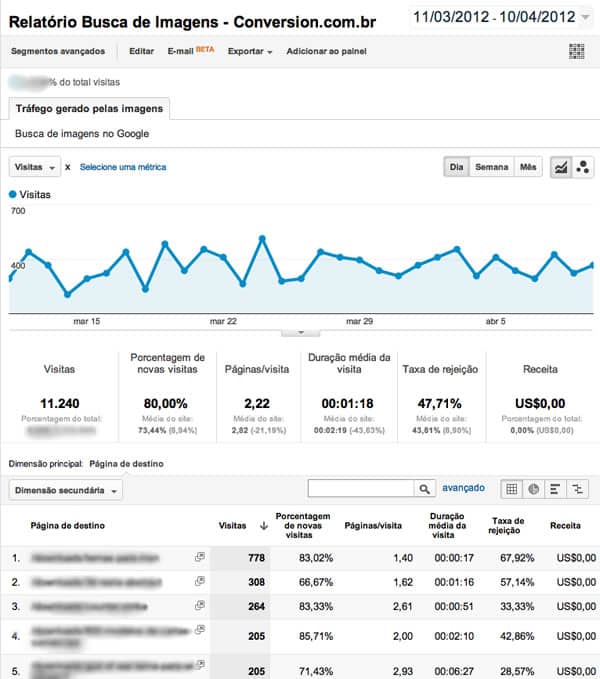Click the table search input field
Image resolution: width=600 pixels, height=679 pixels.
(x=361, y=488)
